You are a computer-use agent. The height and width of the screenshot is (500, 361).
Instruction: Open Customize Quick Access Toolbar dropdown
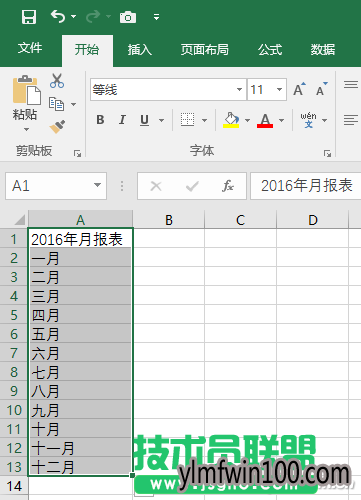[x=156, y=17]
